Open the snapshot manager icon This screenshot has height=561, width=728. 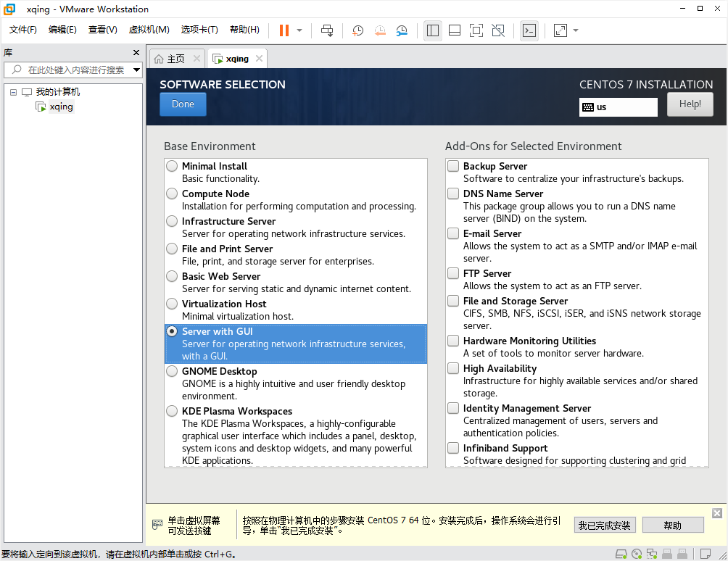[x=402, y=30]
